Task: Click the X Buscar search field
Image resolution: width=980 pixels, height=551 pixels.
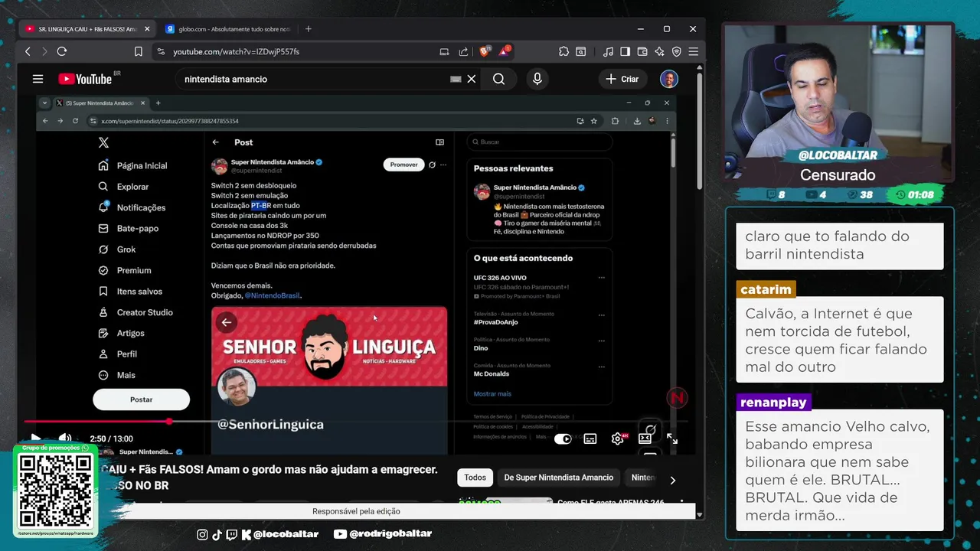Action: 539,142
